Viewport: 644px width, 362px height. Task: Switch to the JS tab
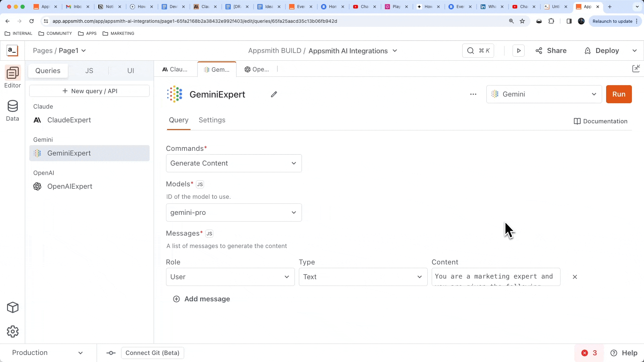point(89,71)
